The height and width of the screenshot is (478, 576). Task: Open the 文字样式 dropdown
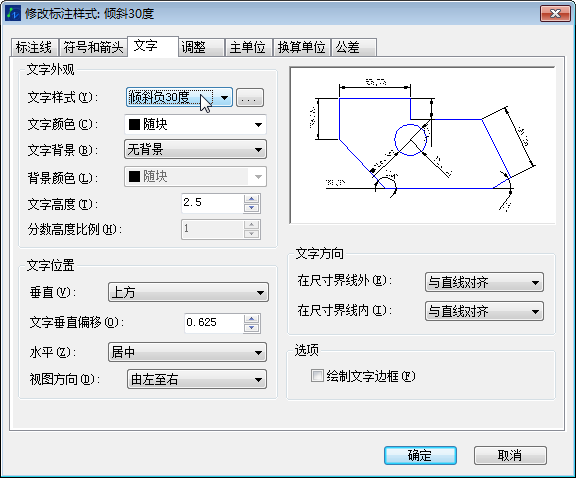pyautogui.click(x=179, y=97)
